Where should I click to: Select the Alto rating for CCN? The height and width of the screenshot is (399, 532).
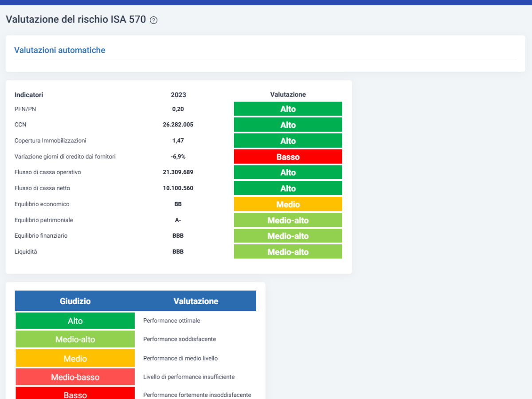288,125
